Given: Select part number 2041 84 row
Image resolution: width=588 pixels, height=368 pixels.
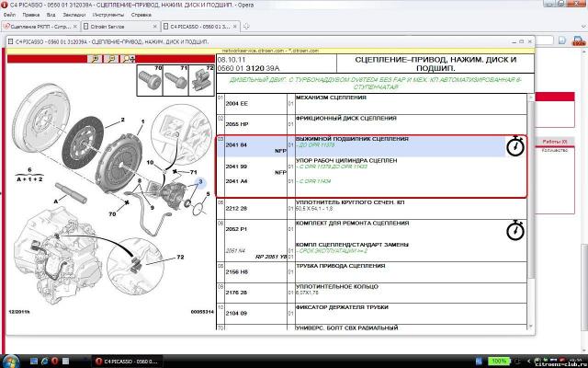Looking at the screenshot, I should point(237,144).
